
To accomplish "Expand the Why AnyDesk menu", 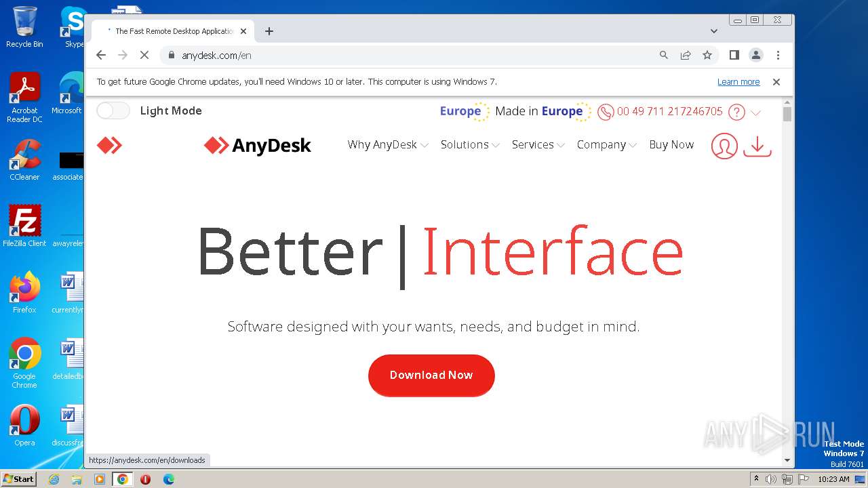I will pyautogui.click(x=388, y=145).
